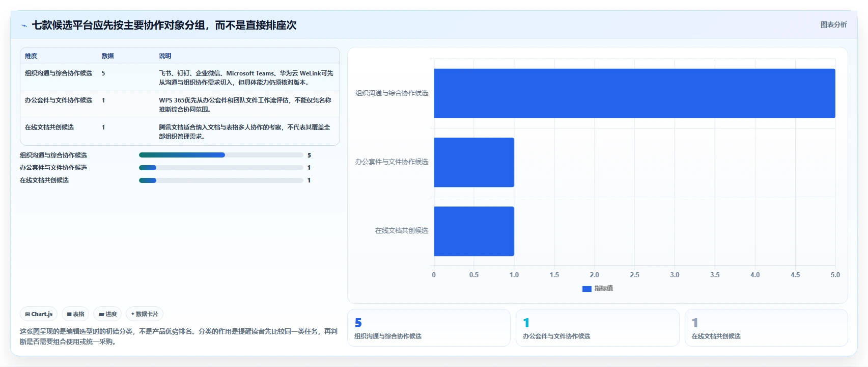Image resolution: width=868 pixels, height=367 pixels.
Task: Select the Chart.js tag chip
Action: [x=39, y=314]
